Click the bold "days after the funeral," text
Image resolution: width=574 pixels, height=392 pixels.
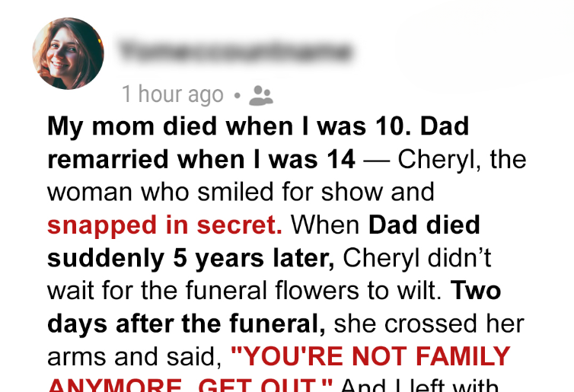tap(187, 323)
